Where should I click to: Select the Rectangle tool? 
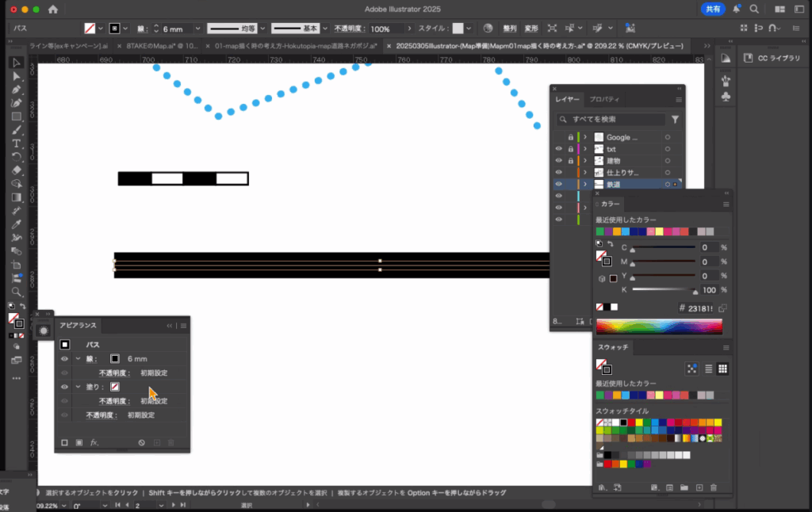pyautogui.click(x=16, y=117)
